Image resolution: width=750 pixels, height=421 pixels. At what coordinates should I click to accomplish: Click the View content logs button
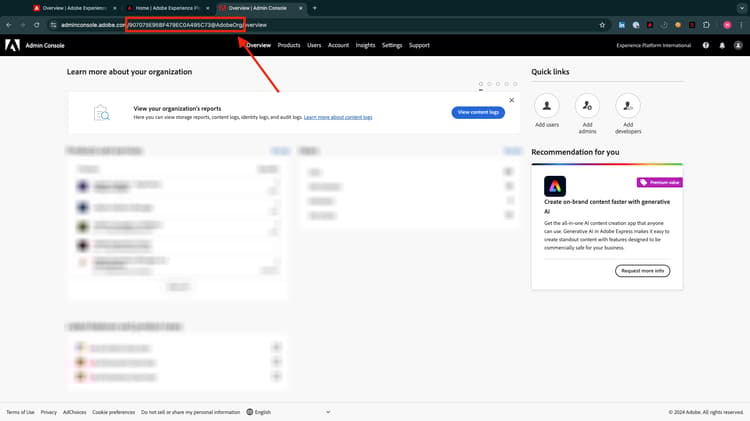tap(478, 112)
